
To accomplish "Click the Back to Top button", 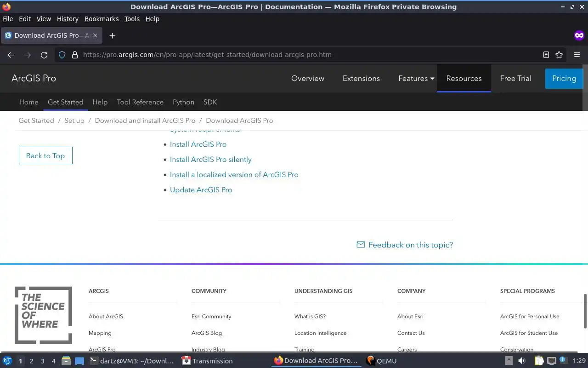I will pos(45,155).
